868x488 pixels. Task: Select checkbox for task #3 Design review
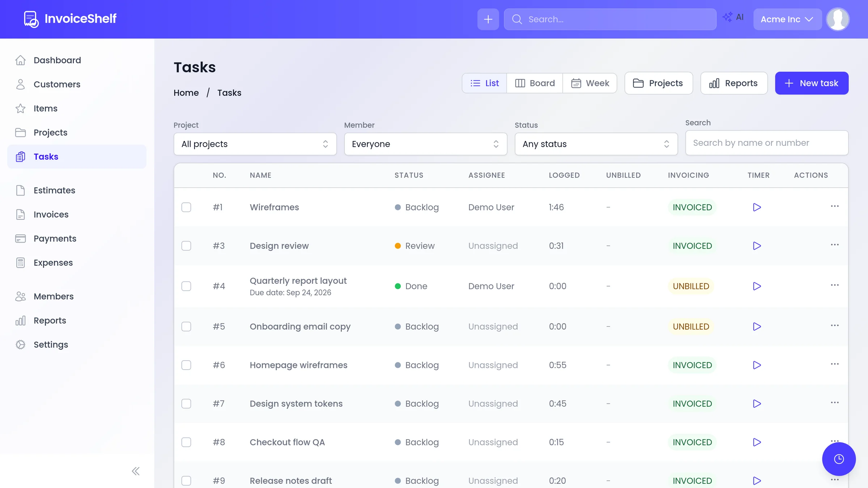click(186, 246)
